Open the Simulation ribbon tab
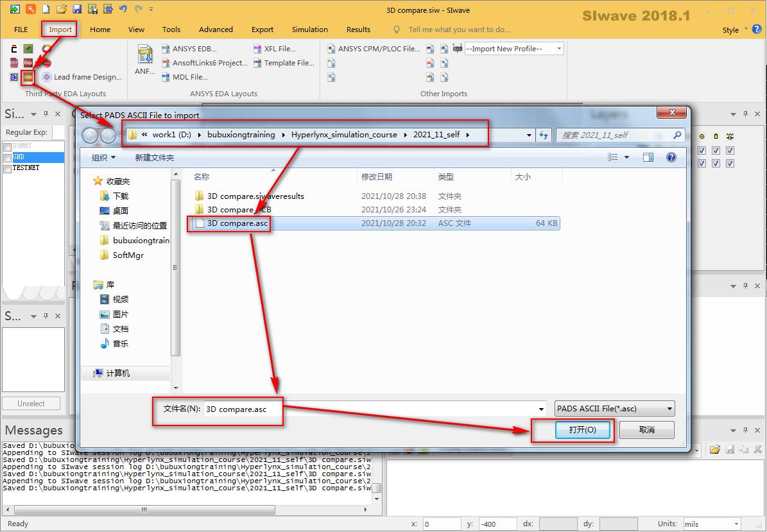The width and height of the screenshot is (767, 532). [309, 30]
